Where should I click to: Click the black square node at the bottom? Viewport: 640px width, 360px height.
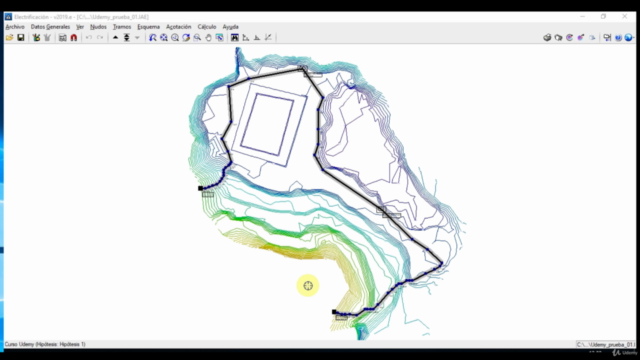(334, 312)
